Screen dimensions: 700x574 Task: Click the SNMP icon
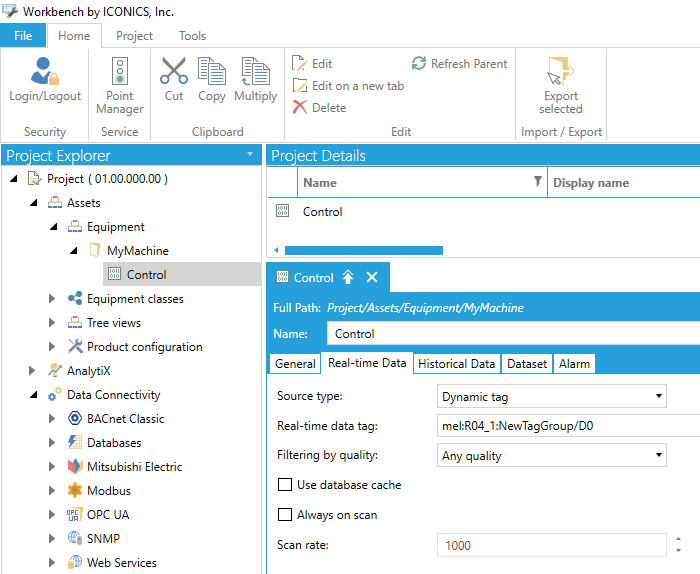tap(75, 538)
